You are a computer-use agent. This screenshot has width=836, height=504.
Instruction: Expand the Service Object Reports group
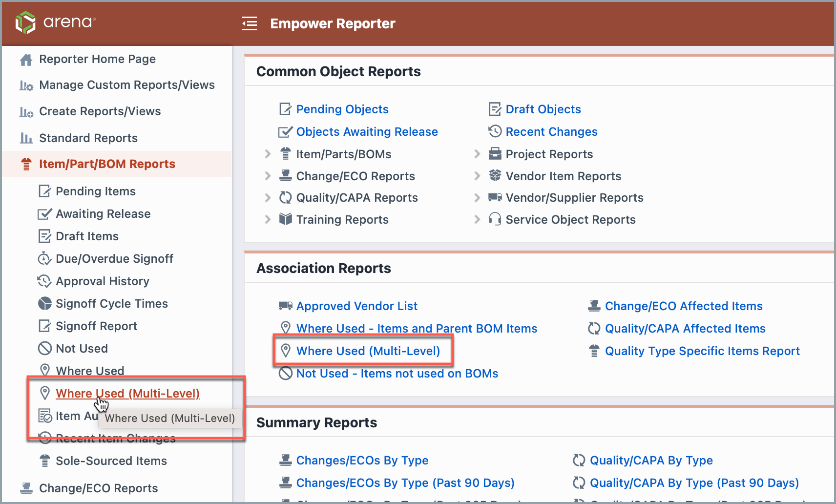[x=477, y=219]
